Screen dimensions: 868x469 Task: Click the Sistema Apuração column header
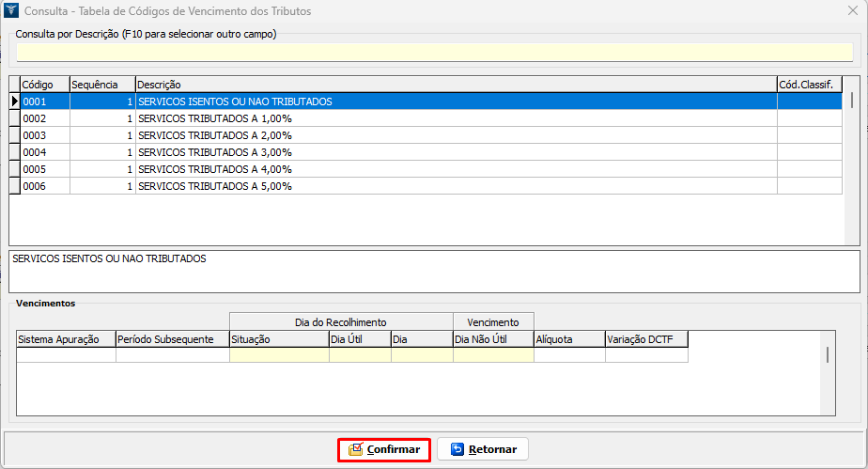(x=66, y=339)
